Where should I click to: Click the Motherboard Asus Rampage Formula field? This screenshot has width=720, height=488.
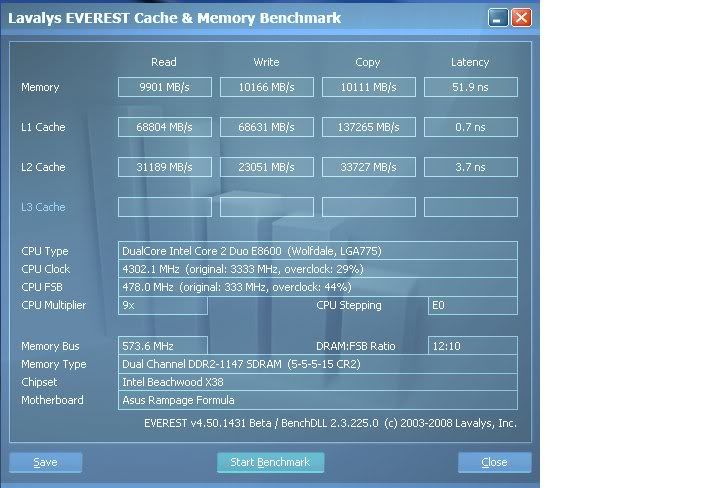pos(318,400)
